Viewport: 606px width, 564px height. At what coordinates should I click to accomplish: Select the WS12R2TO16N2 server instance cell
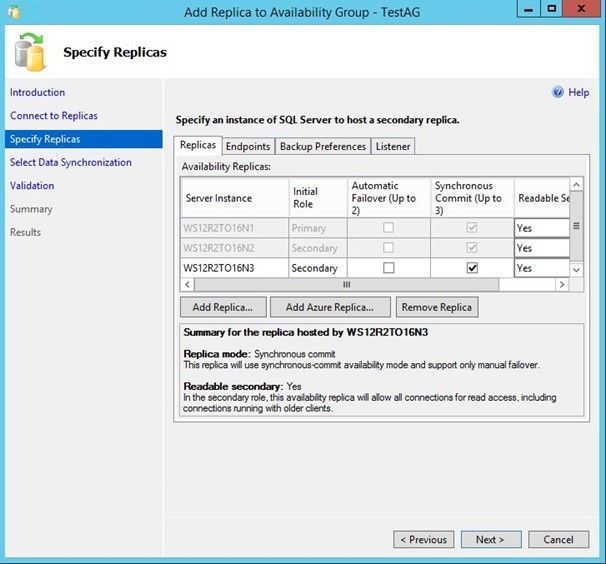point(235,248)
